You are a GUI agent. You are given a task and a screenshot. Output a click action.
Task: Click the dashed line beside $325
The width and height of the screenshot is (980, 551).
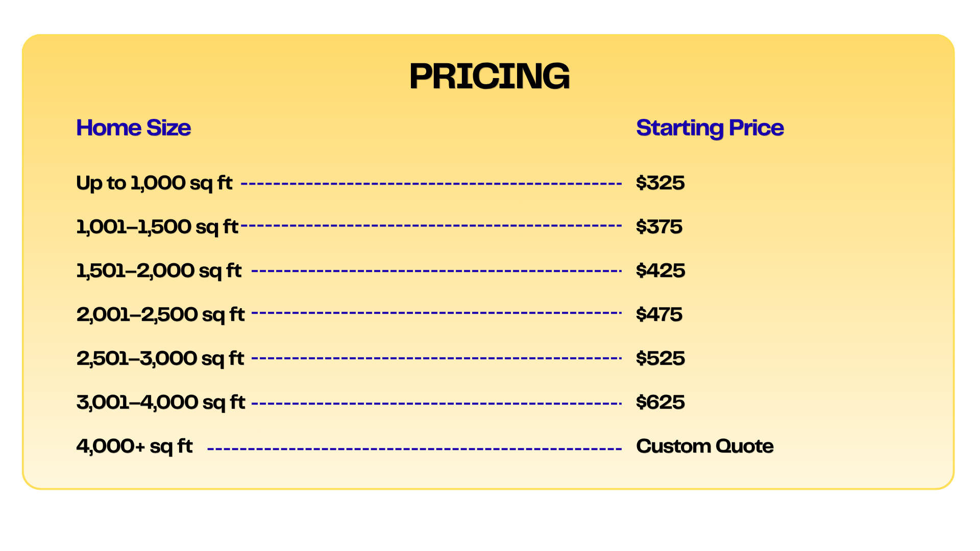point(431,184)
